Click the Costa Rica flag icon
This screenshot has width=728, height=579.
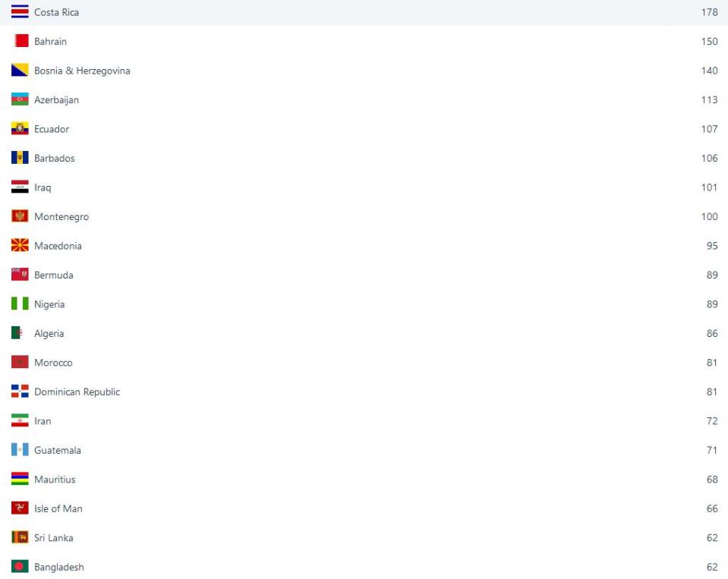tap(20, 12)
